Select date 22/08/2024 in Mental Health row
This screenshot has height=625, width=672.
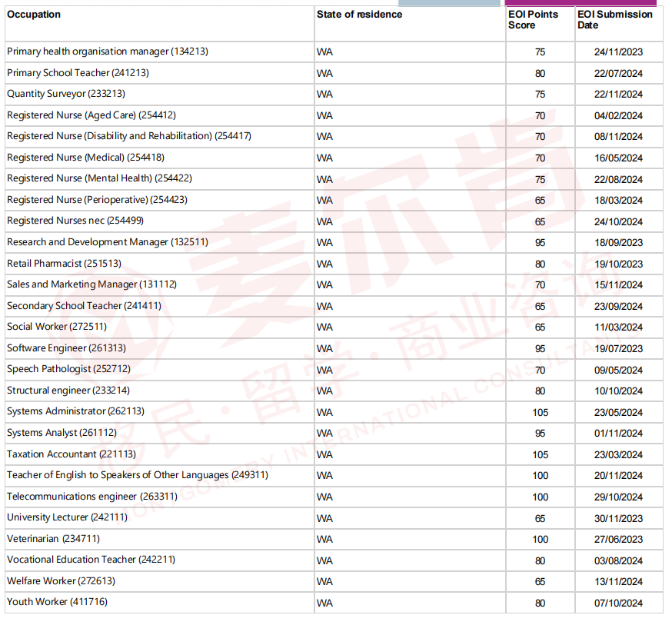[618, 179]
